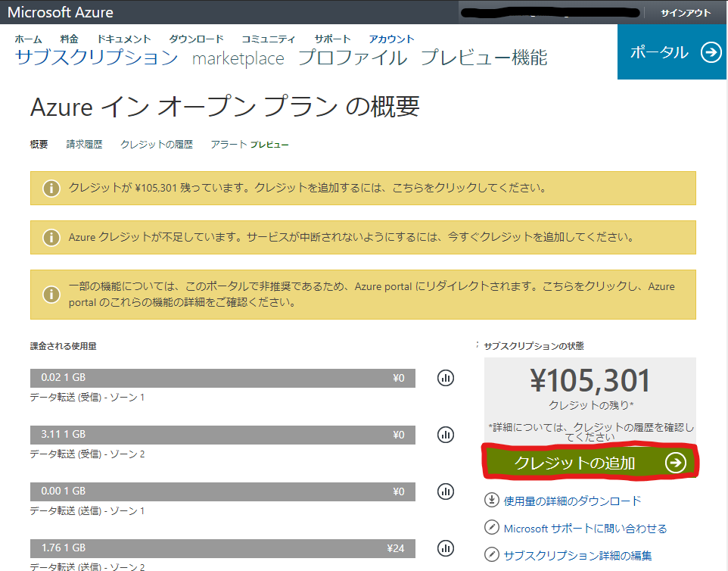Click the info icon in the ¥105,301 credit alert

point(51,188)
